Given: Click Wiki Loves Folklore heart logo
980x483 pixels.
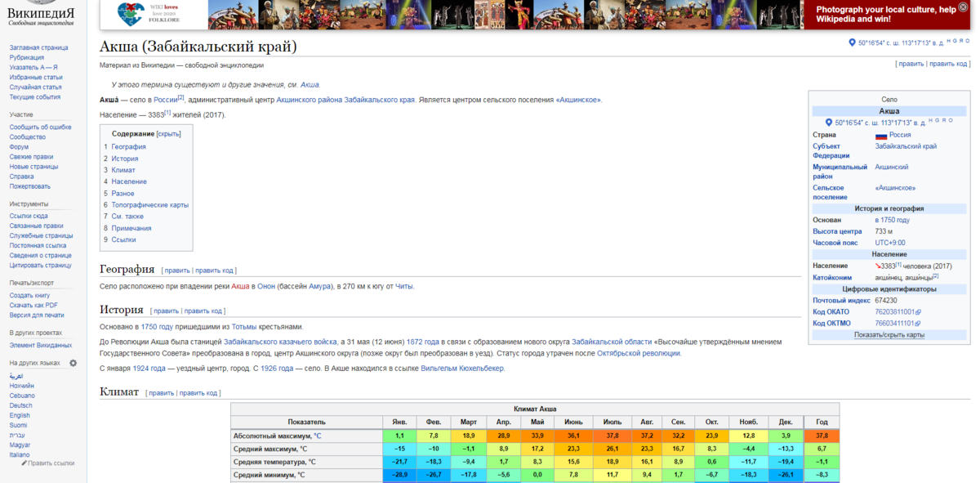Looking at the screenshot, I should (x=129, y=14).
